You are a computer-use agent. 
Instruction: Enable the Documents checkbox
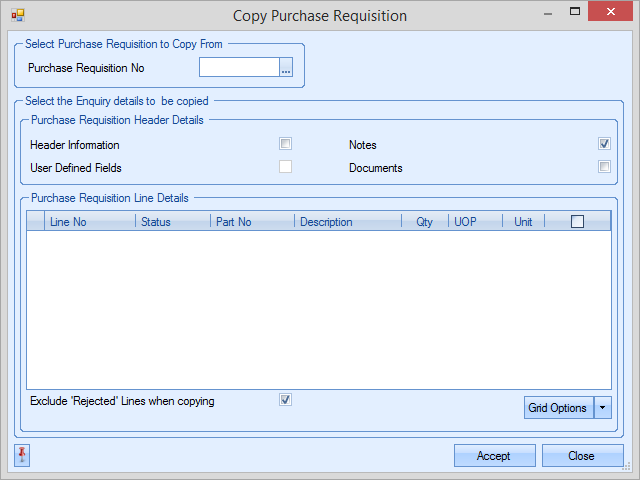point(604,167)
